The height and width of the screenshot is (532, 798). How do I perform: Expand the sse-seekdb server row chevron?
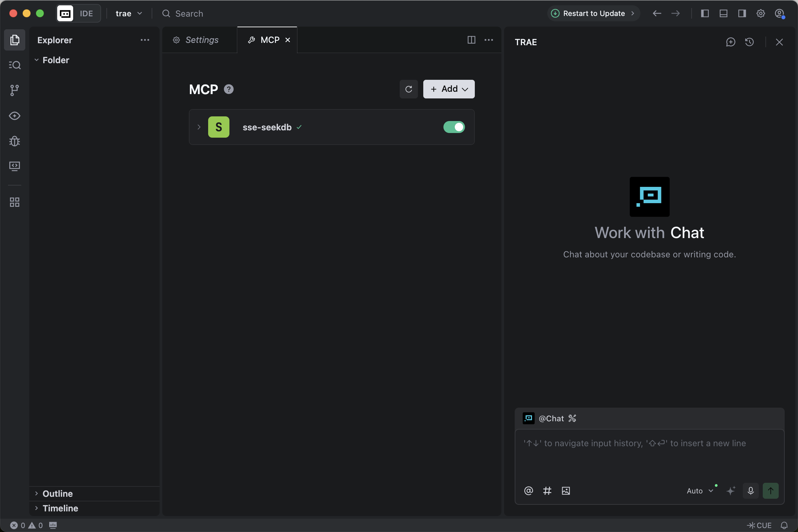point(199,127)
